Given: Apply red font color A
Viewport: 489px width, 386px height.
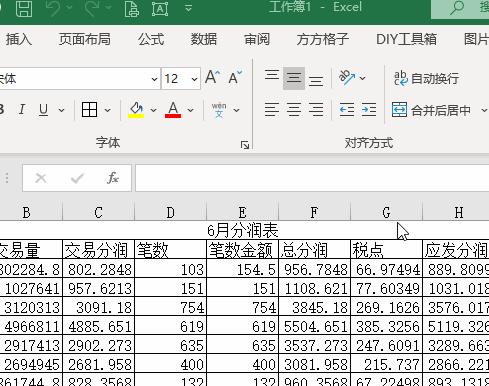Looking at the screenshot, I should coord(173,110).
